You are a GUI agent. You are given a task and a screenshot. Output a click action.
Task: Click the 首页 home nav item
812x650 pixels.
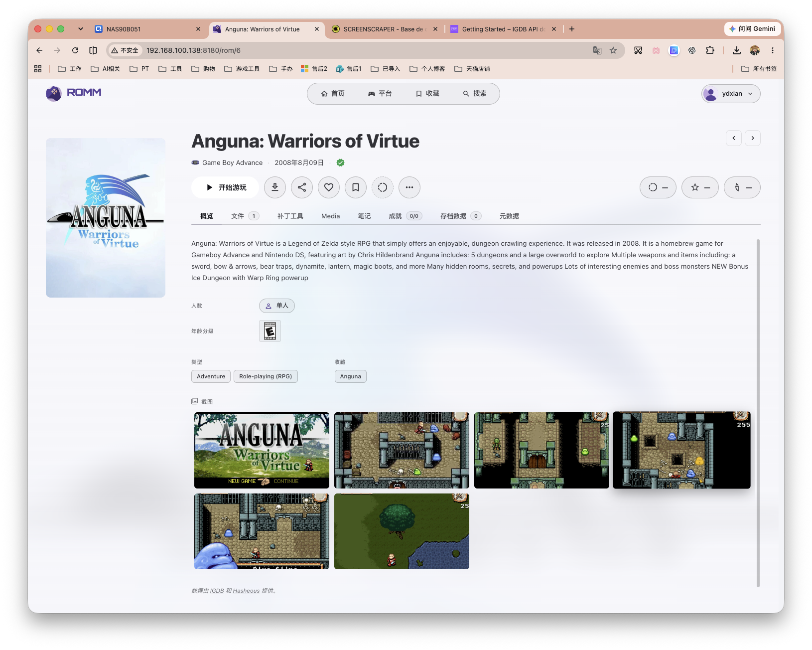tap(333, 94)
